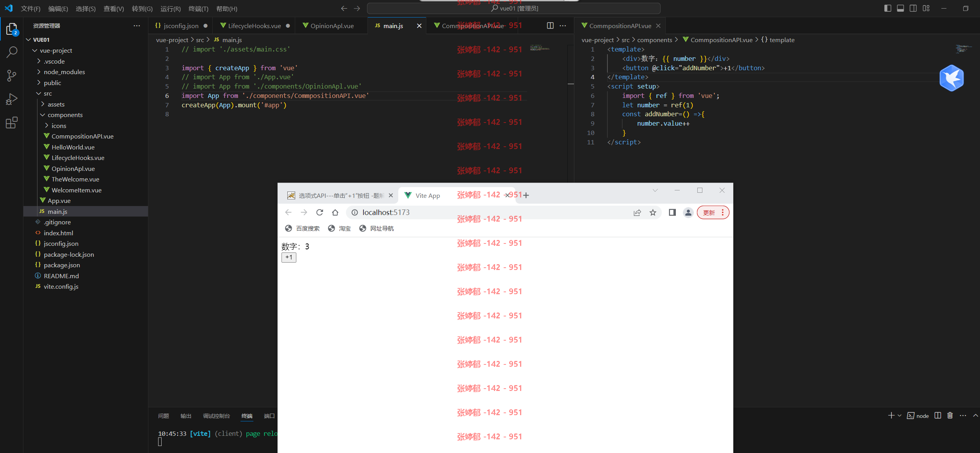This screenshot has width=980, height=453.
Task: Select the Vite App browser tab
Action: (x=458, y=195)
